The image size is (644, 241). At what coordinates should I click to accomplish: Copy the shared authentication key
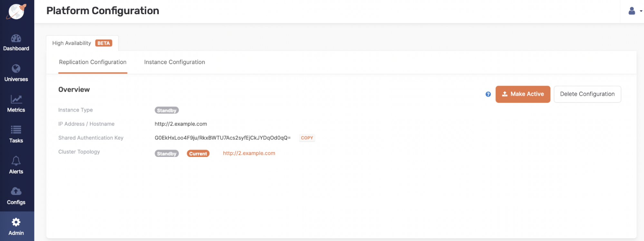pos(307,138)
